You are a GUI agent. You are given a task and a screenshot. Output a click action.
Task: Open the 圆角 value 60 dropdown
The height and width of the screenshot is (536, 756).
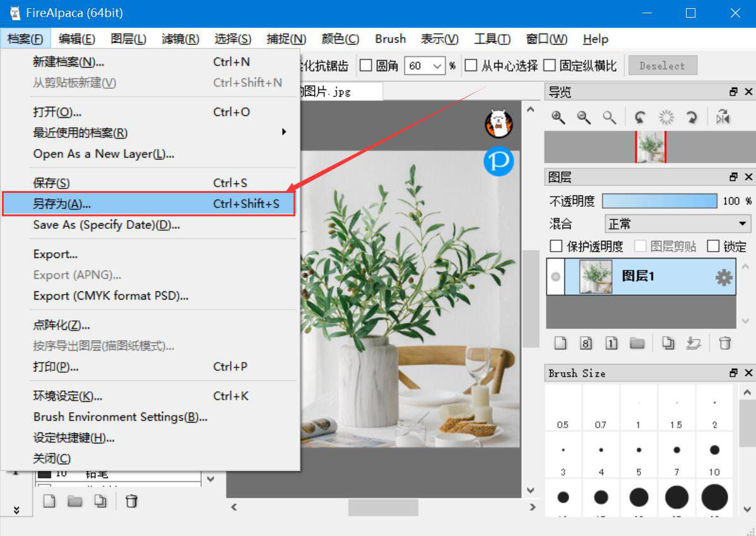(437, 66)
